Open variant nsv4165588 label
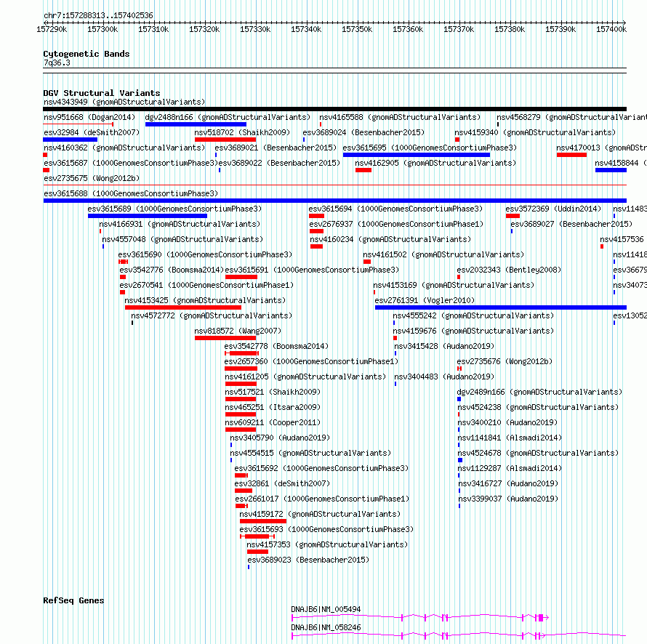 tap(400, 117)
